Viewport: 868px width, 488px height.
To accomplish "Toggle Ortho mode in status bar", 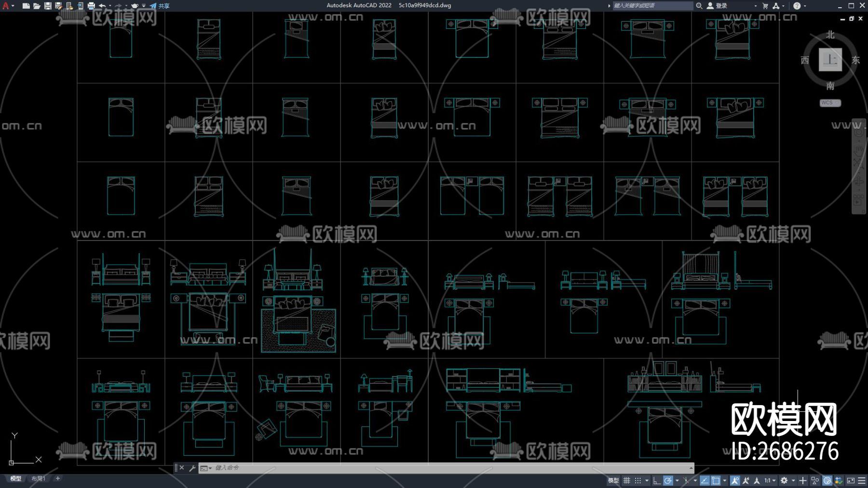I will pos(656,480).
